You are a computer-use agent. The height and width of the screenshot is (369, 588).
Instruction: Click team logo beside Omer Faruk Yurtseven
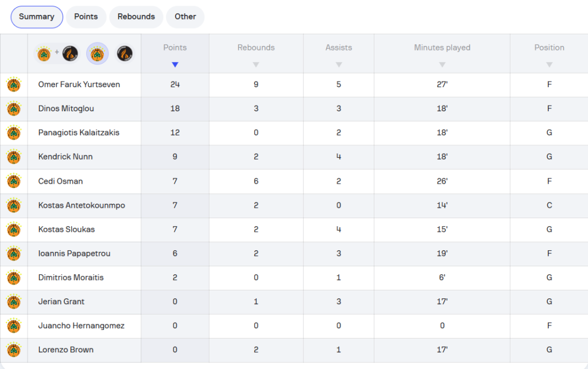point(14,85)
